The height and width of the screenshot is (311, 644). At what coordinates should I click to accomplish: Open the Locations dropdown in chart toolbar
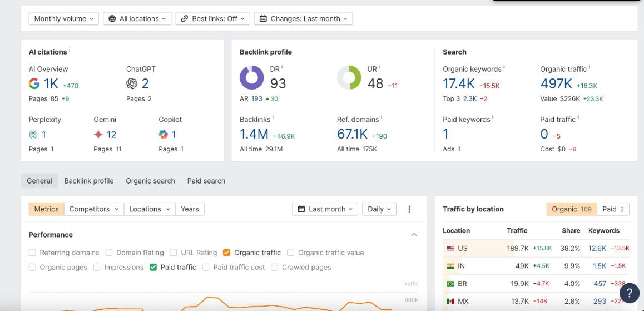click(x=150, y=209)
